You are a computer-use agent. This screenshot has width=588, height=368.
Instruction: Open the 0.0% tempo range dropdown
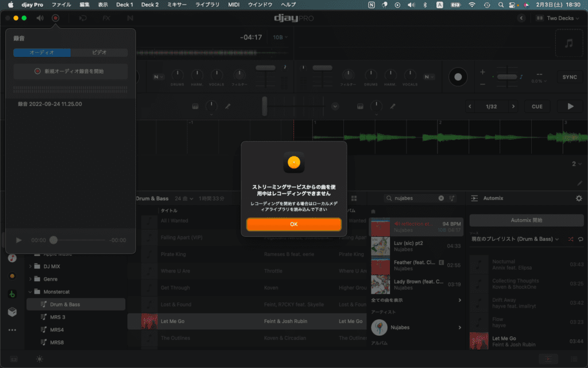539,81
